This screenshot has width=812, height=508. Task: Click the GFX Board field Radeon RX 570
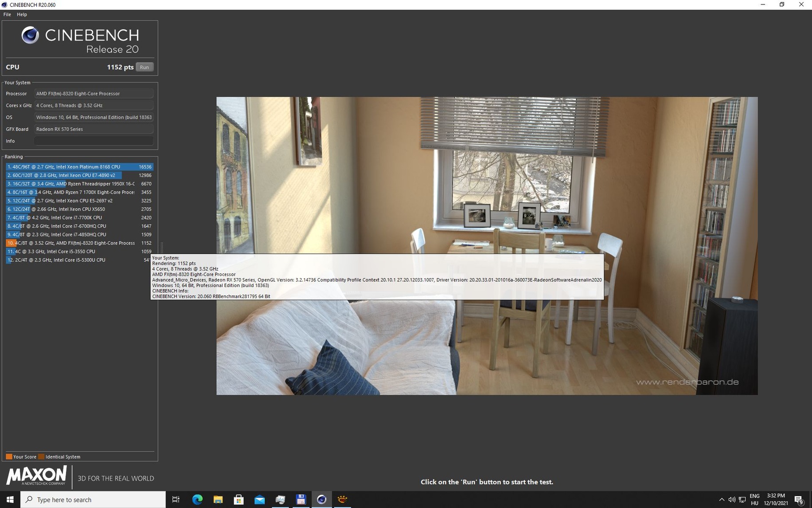click(x=94, y=129)
